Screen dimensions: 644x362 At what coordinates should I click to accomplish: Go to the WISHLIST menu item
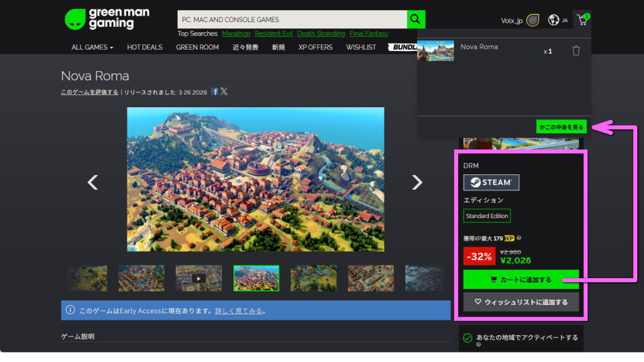point(361,48)
